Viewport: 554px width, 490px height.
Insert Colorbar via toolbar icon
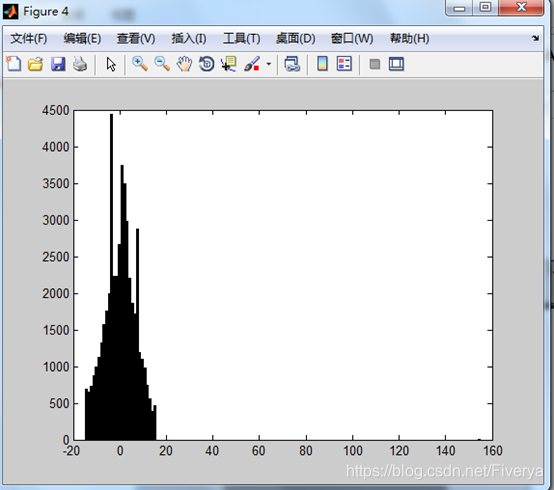pyautogui.click(x=322, y=64)
